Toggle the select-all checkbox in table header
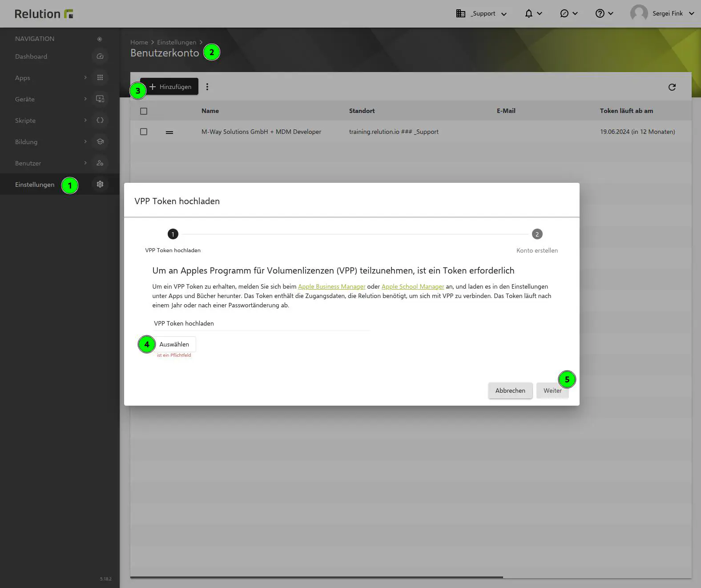Screen dimensions: 701x588 coord(144,111)
